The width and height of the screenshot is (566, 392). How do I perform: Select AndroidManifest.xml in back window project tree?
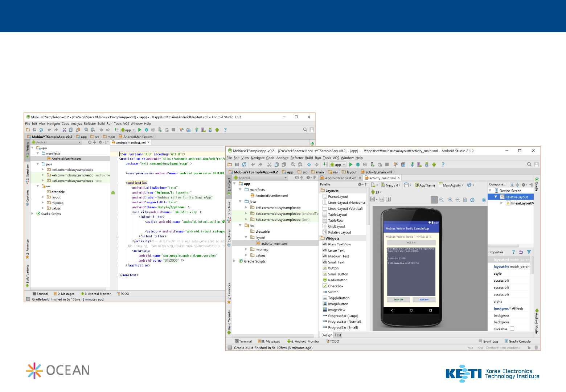[x=66, y=159]
